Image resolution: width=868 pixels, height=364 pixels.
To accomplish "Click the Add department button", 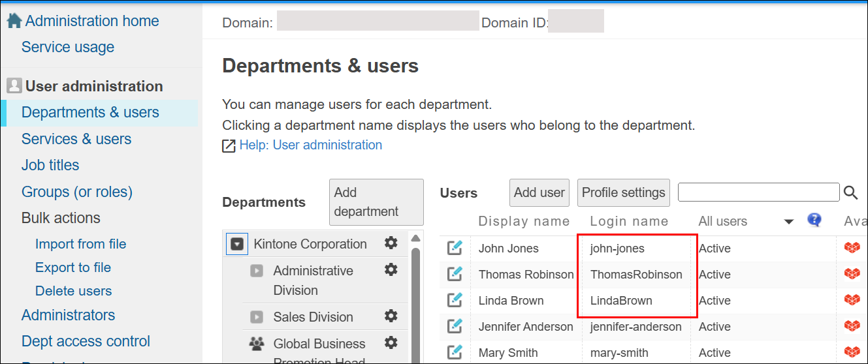I will pos(376,202).
